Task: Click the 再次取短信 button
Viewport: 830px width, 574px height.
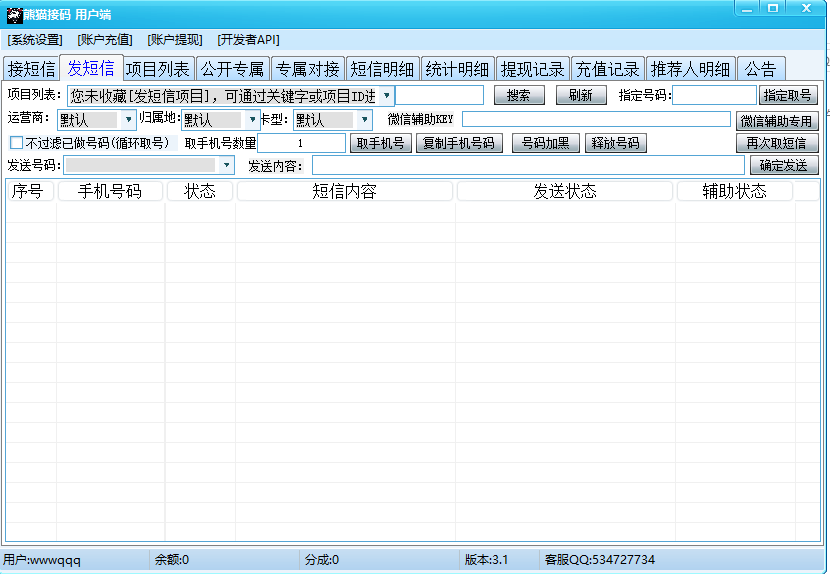Action: coord(777,144)
